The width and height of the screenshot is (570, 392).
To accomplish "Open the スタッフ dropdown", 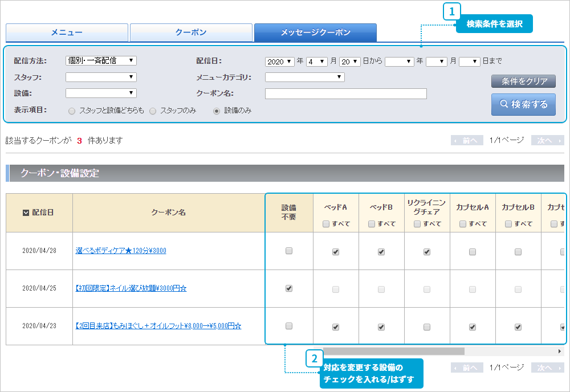I will click(x=101, y=77).
